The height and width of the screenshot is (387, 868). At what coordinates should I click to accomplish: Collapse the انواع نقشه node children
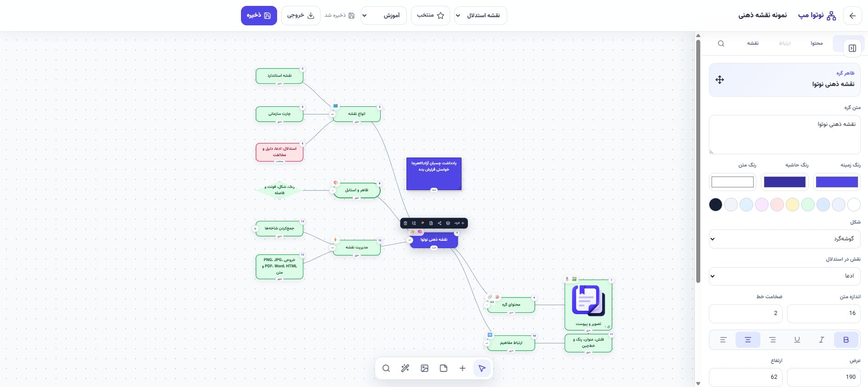[332, 115]
